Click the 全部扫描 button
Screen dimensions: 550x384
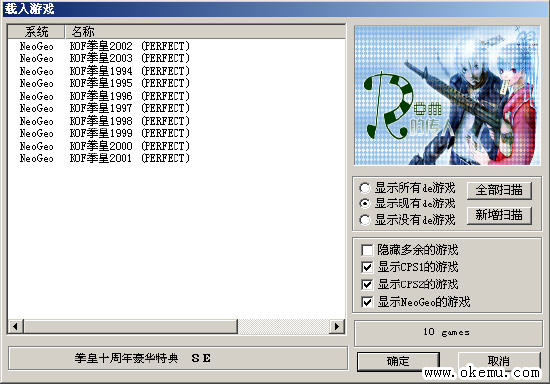pyautogui.click(x=499, y=190)
